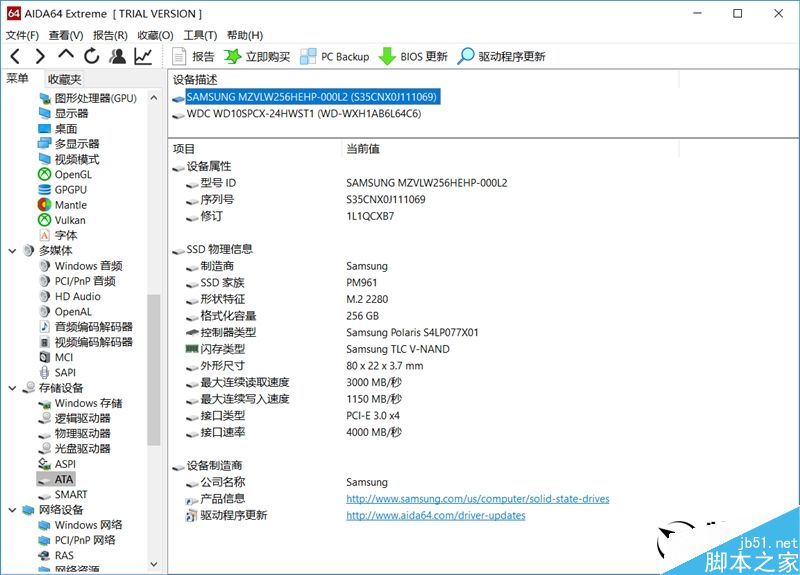Select 物理驱动器 tree item

[74, 434]
